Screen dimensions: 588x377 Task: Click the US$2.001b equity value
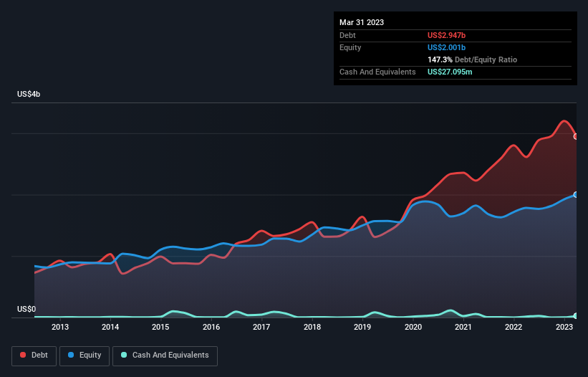coord(446,47)
